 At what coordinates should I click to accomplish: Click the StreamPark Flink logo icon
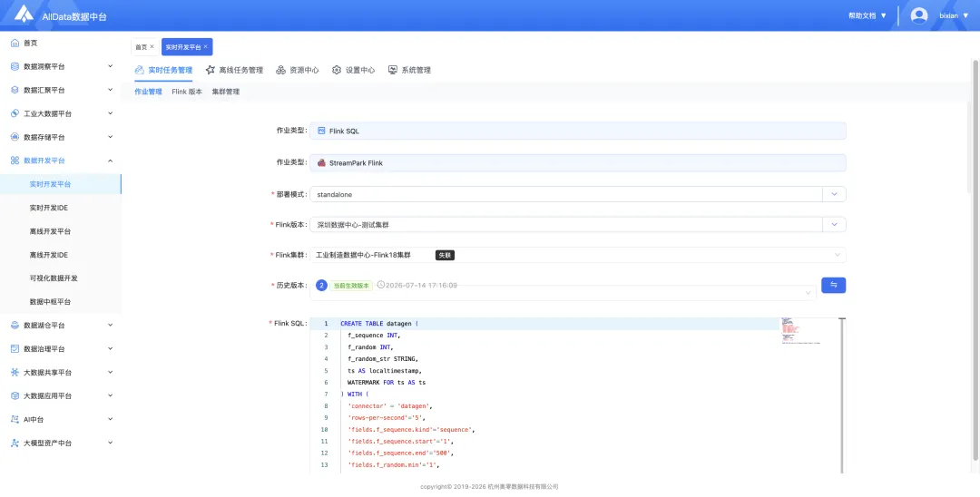click(322, 163)
